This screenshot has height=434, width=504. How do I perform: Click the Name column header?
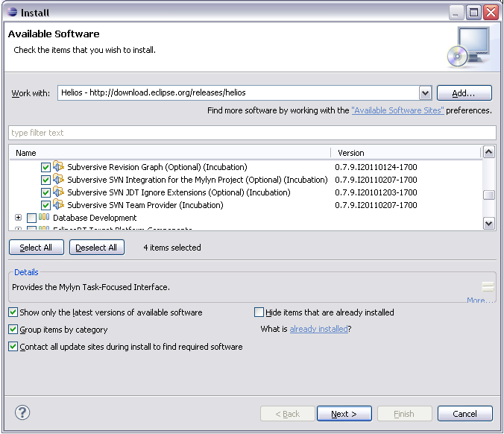click(x=170, y=153)
